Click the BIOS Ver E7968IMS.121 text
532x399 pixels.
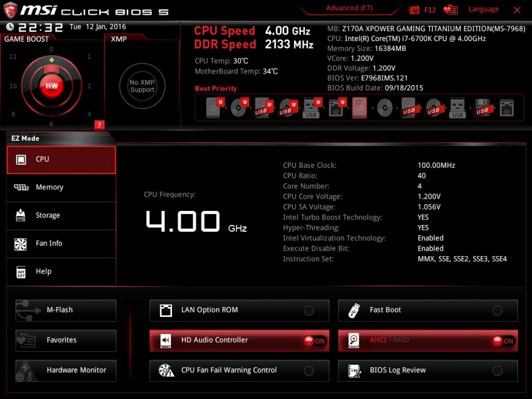click(367, 78)
